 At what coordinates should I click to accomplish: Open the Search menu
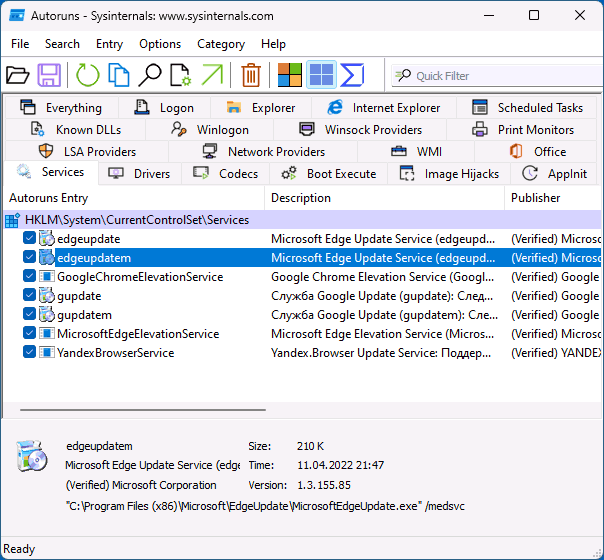pos(62,44)
